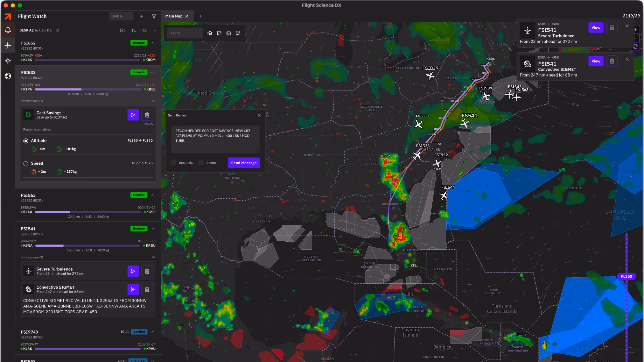The width and height of the screenshot is (644, 362).
Task: Sort flights with up-down arrows icon
Action: (134, 31)
